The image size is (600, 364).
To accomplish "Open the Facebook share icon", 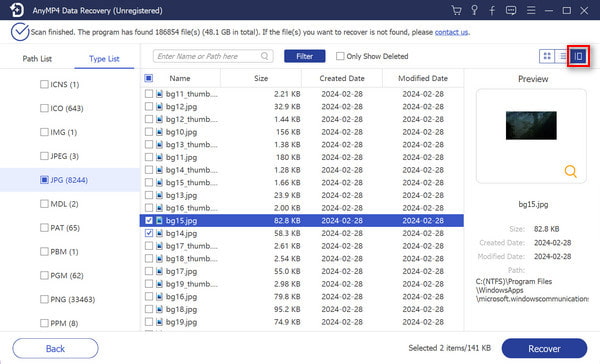I will point(492,10).
